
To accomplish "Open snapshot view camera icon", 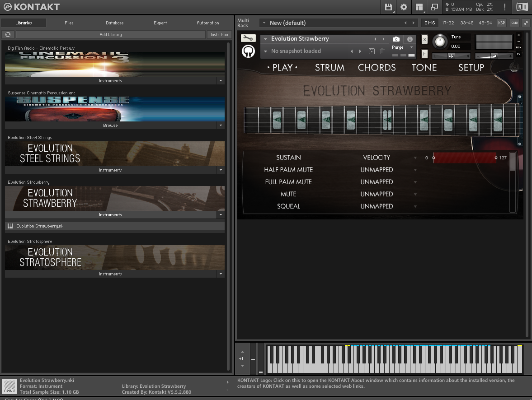I will [396, 39].
